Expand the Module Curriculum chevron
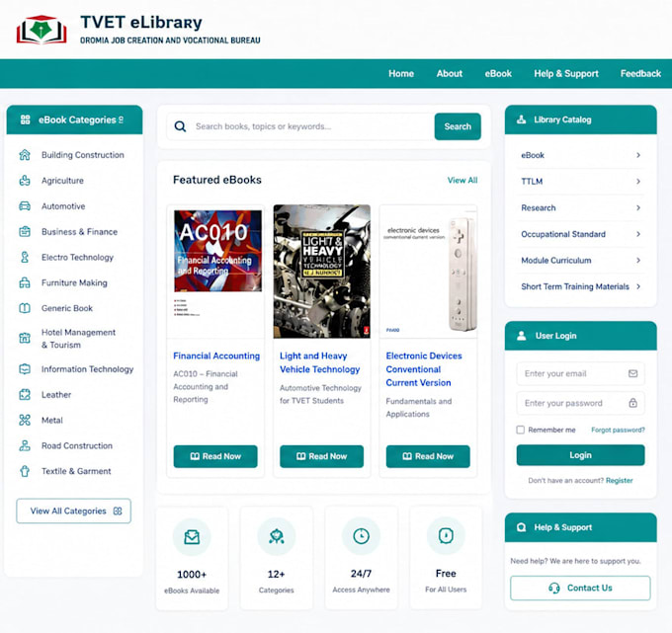The image size is (672, 633). [x=638, y=261]
